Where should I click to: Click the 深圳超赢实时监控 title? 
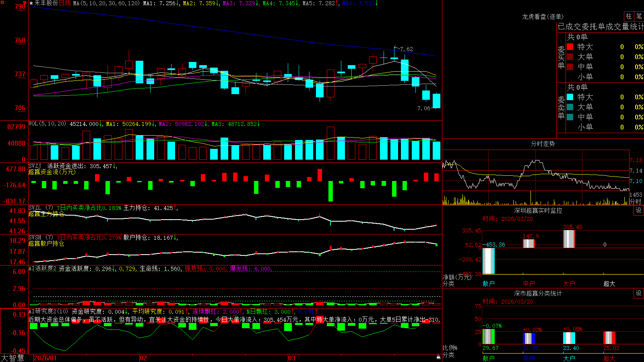[x=538, y=210]
